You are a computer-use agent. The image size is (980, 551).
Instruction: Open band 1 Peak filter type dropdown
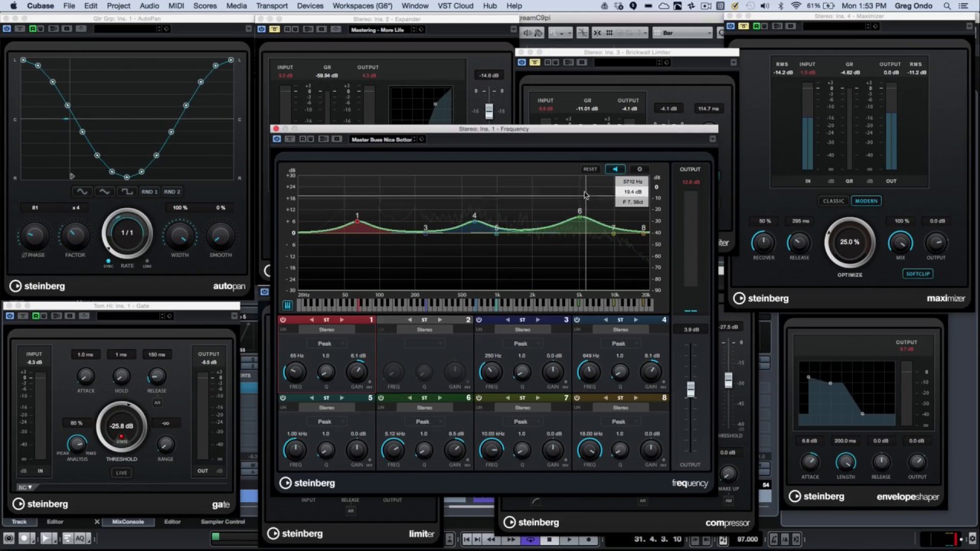(x=326, y=344)
